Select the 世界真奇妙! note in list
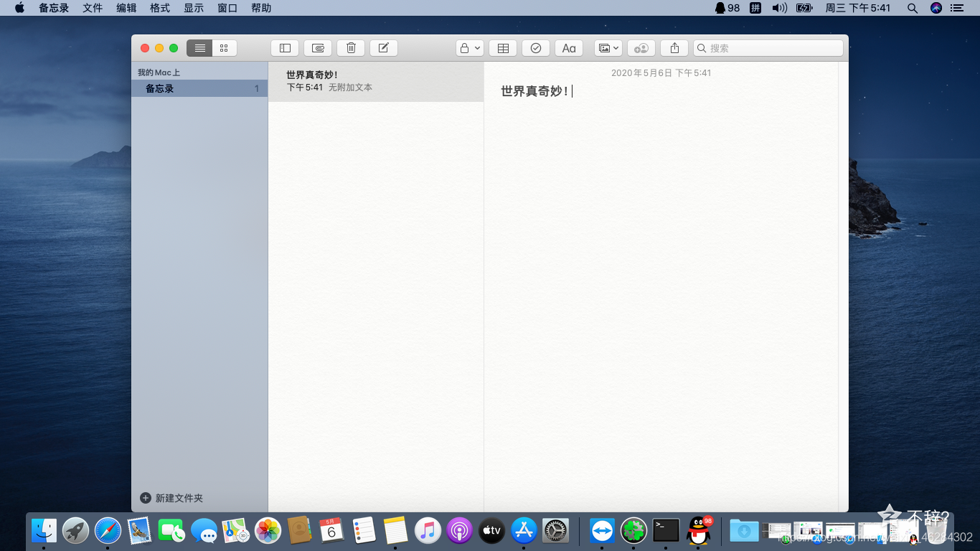980x551 pixels. click(375, 81)
